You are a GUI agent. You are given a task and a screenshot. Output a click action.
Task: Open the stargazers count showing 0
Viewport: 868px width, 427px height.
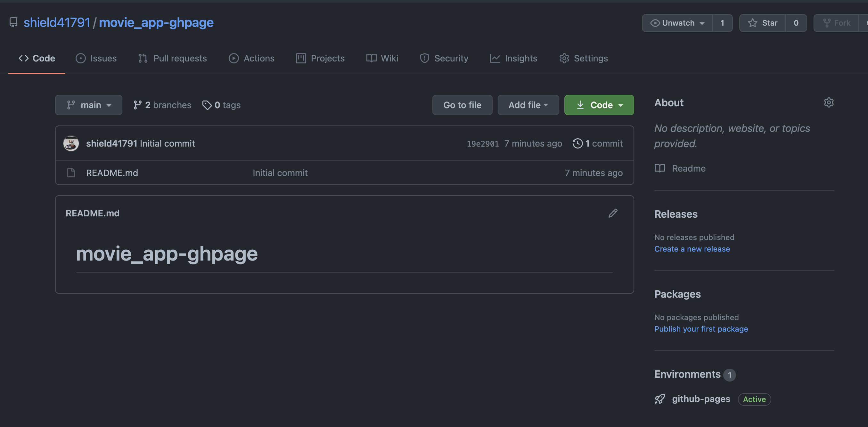click(796, 23)
